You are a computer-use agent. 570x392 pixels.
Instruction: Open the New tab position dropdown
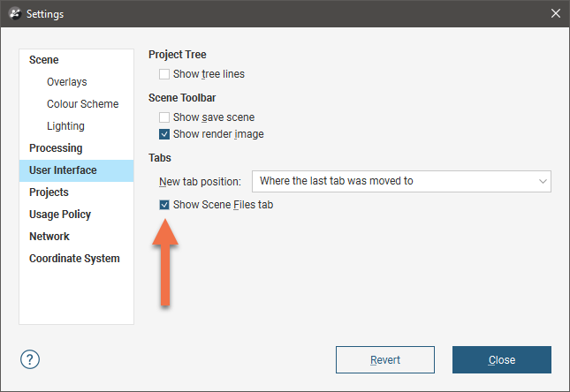tap(401, 181)
